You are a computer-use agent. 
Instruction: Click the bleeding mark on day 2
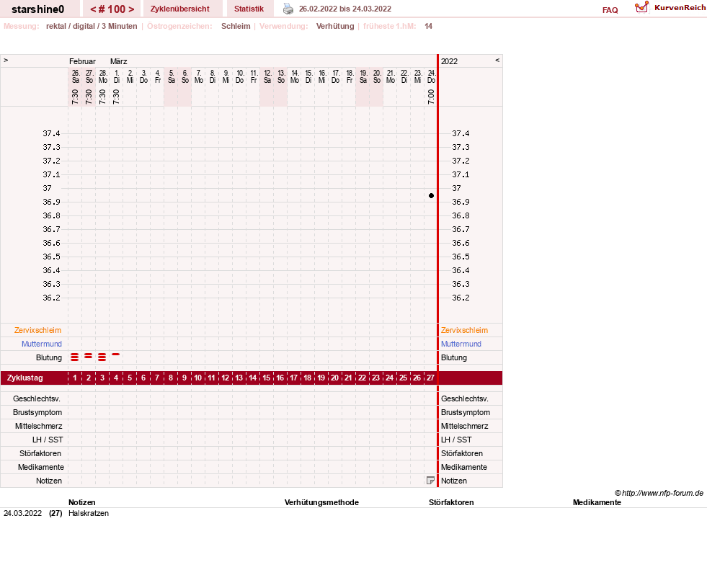click(x=89, y=356)
